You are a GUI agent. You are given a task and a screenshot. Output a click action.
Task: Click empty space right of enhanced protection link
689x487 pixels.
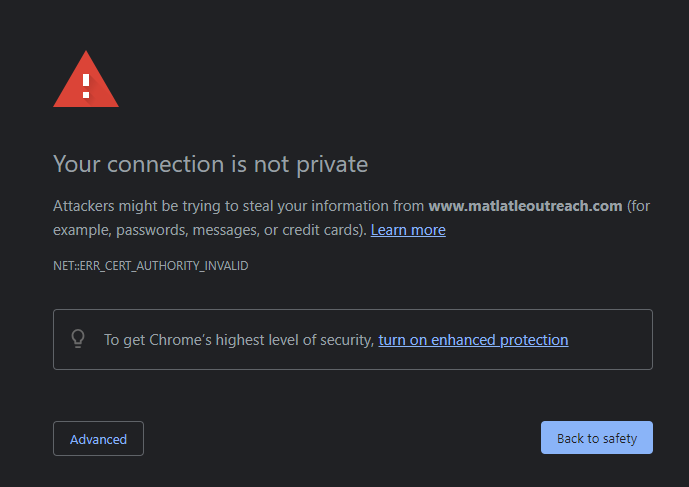pyautogui.click(x=608, y=340)
